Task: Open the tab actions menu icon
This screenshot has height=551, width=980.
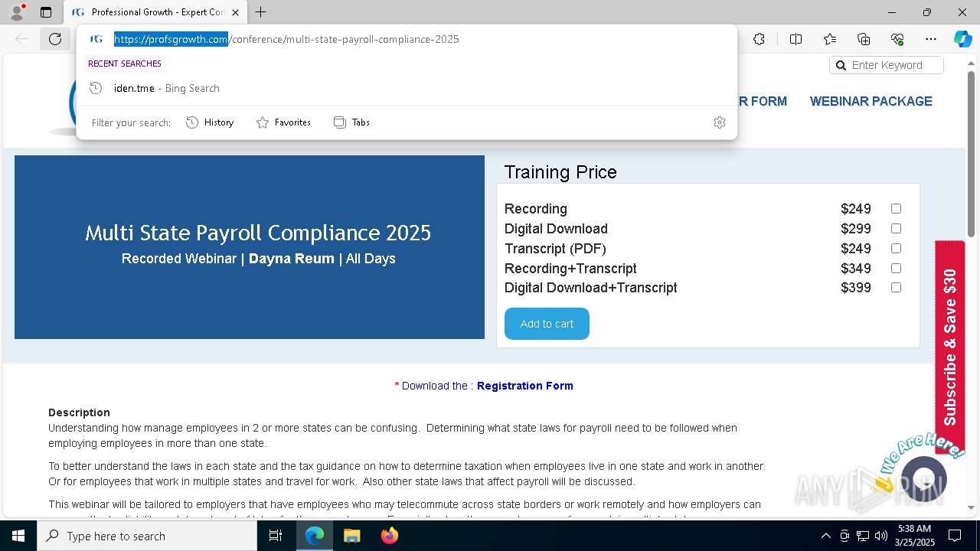Action: (46, 12)
